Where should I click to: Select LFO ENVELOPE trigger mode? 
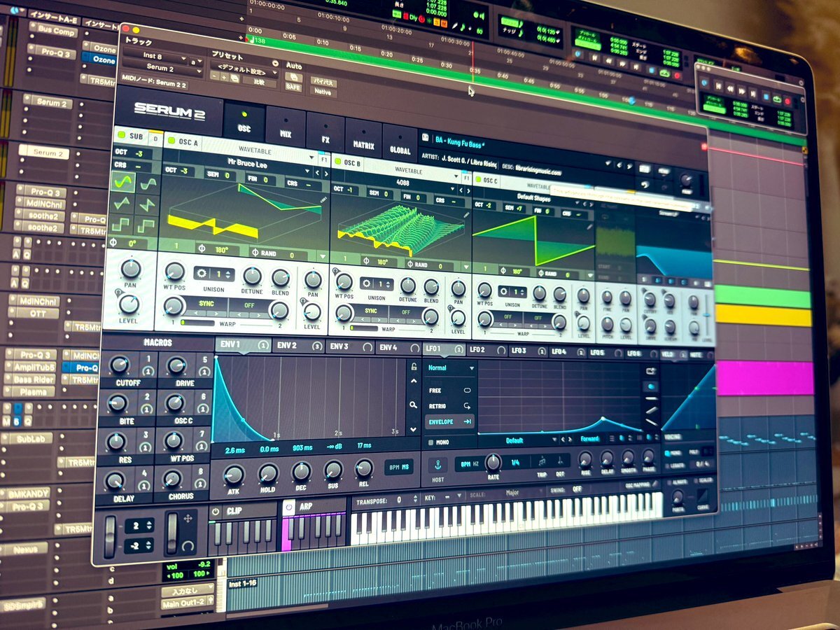point(450,421)
